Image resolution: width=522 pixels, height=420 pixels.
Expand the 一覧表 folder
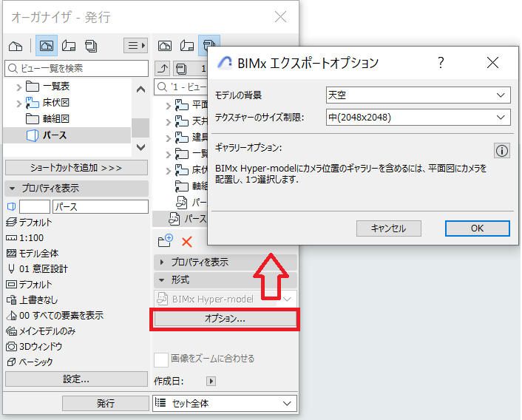point(19,87)
